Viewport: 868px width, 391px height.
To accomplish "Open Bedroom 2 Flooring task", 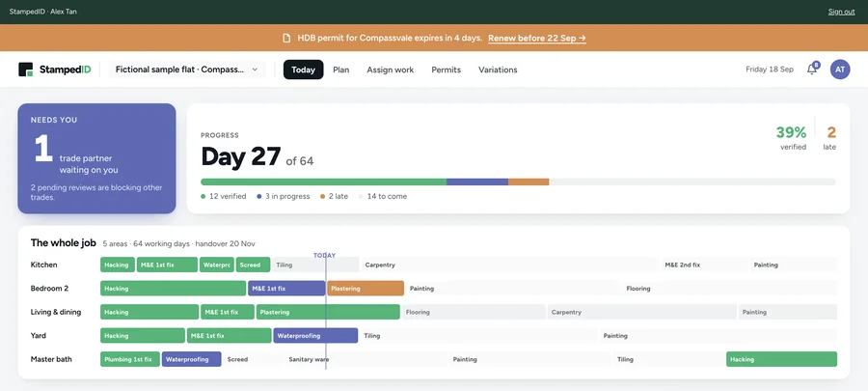I will click(730, 289).
